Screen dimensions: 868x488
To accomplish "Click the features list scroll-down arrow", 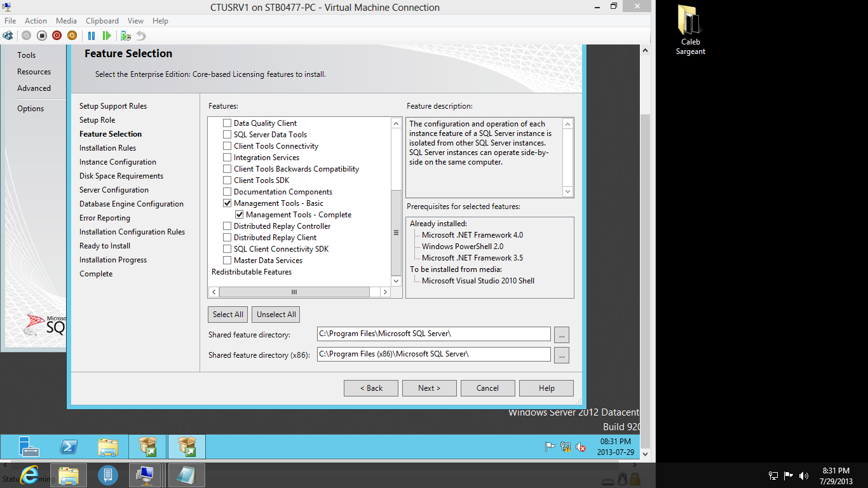I will 397,281.
